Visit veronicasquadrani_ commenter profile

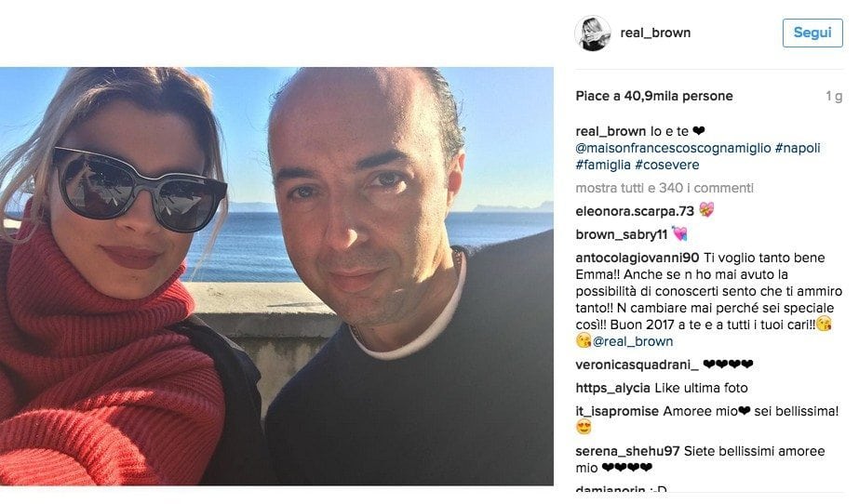638,365
